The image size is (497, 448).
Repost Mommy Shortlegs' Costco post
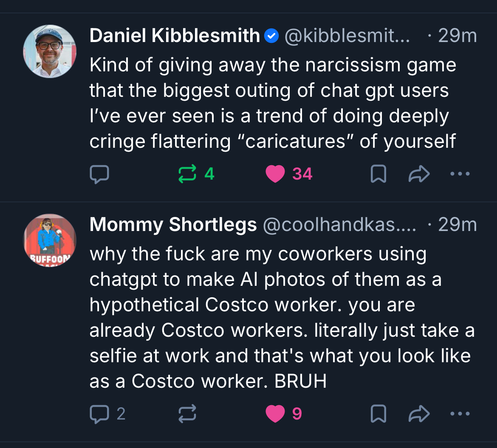(187, 414)
